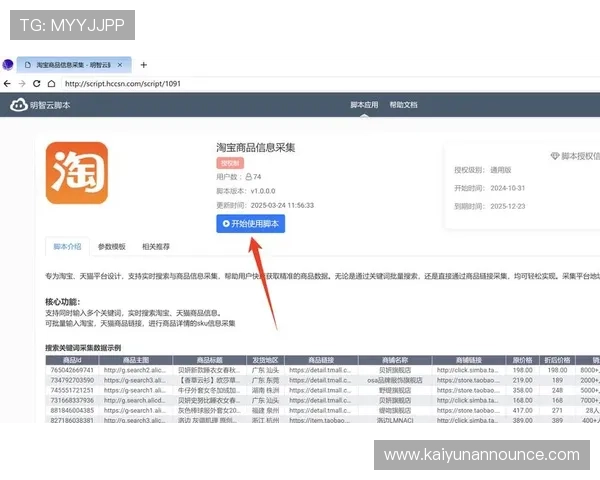Click the browser forward arrow
600x480 pixels.
pyautogui.click(x=22, y=83)
